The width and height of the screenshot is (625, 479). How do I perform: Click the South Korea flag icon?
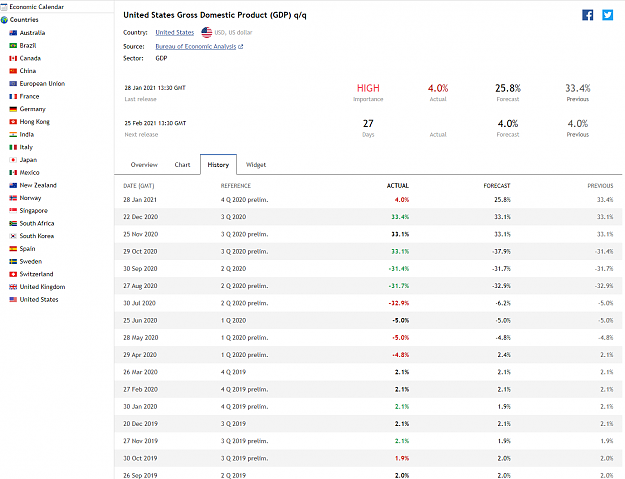[13, 236]
